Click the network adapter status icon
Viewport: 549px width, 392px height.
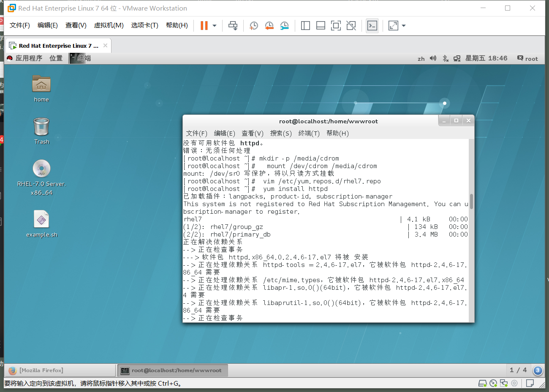(504, 383)
